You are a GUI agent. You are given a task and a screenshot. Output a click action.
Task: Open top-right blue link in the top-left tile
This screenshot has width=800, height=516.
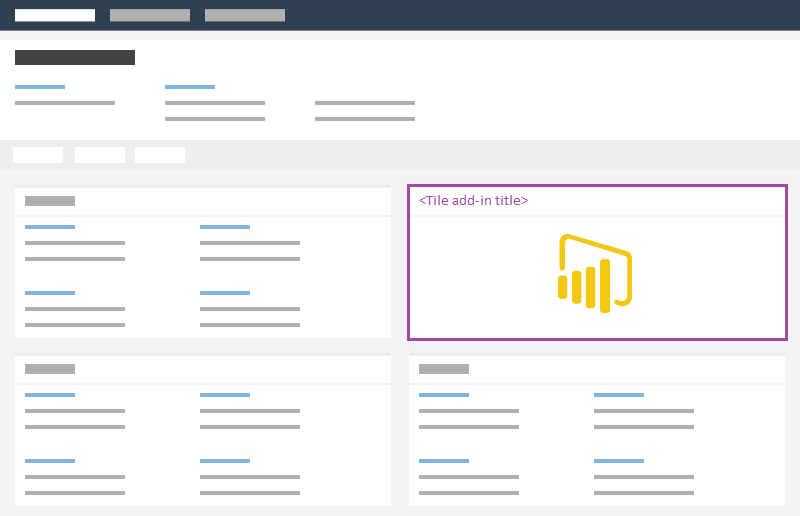(225, 227)
